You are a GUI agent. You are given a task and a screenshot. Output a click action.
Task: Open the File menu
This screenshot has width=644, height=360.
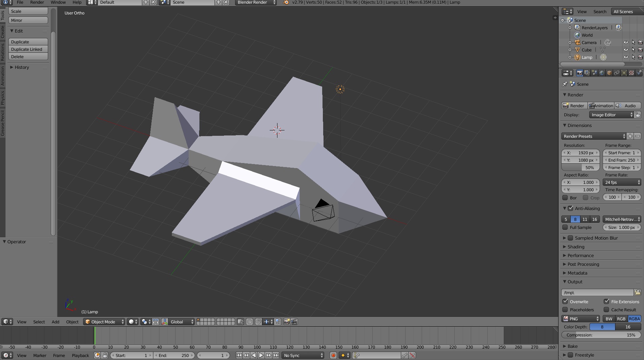coord(20,2)
